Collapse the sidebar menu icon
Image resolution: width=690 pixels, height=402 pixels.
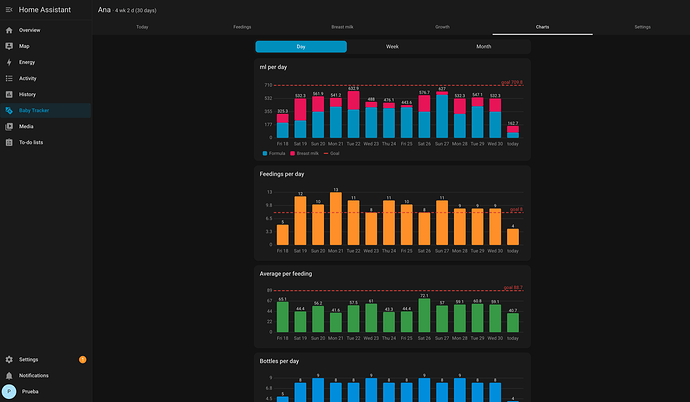point(9,10)
